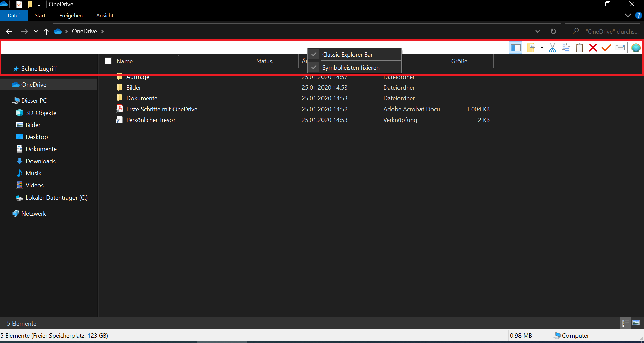Switch to the Ansicht ribbon tab

[105, 15]
